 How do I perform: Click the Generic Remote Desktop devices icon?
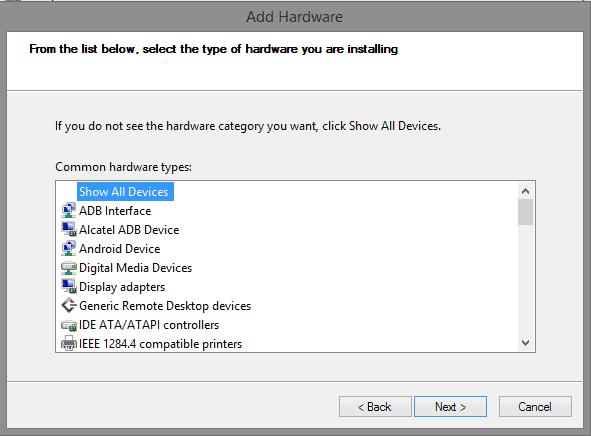(69, 306)
